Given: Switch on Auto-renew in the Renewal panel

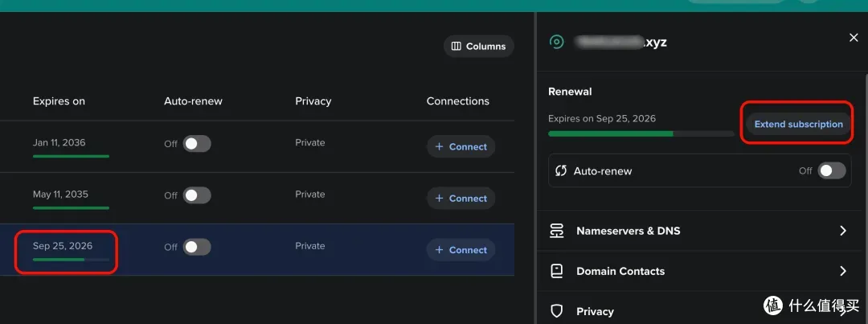Looking at the screenshot, I should pos(831,170).
